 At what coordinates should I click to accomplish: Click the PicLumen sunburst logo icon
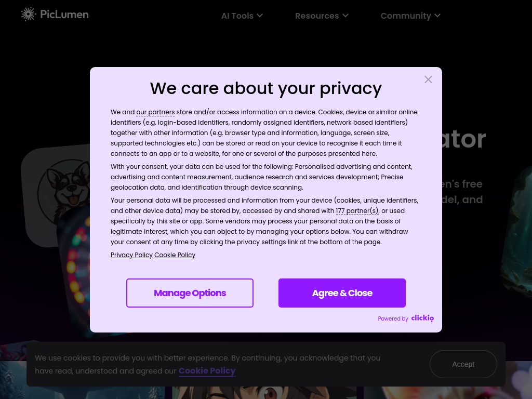point(28,14)
